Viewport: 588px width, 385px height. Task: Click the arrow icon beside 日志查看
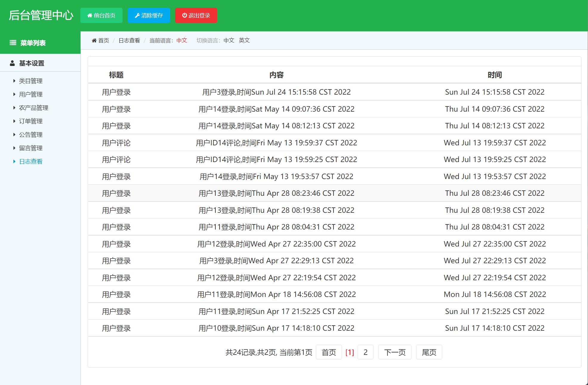[x=14, y=161]
